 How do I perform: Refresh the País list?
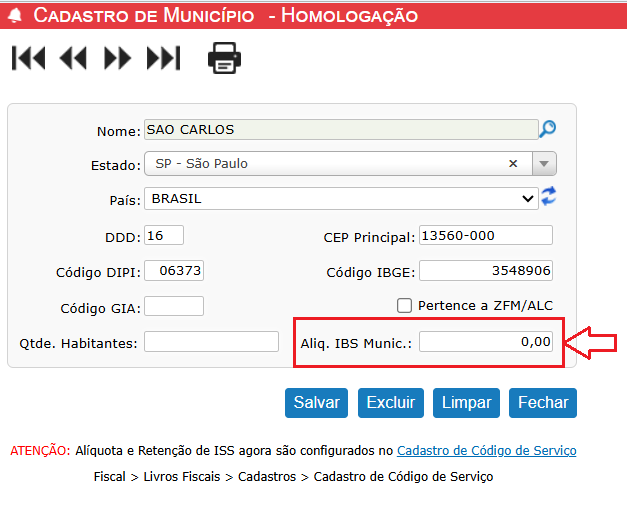click(x=548, y=197)
